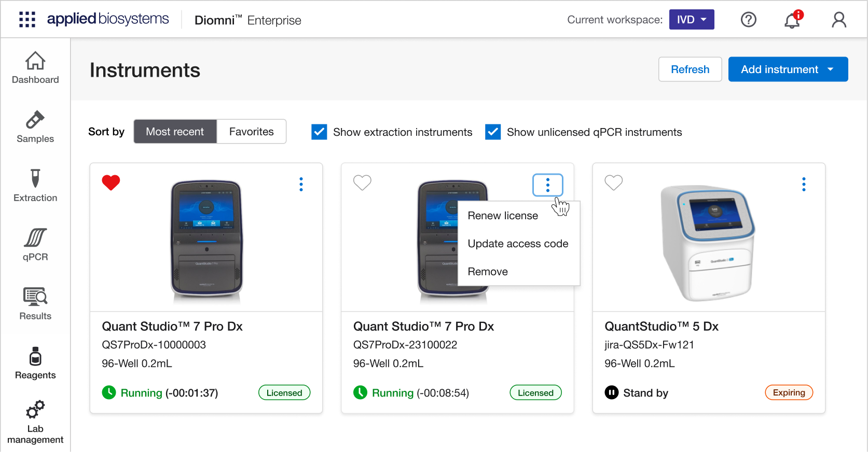
Task: Open options menu for QuantStudio 5 Dx card
Action: pos(804,185)
